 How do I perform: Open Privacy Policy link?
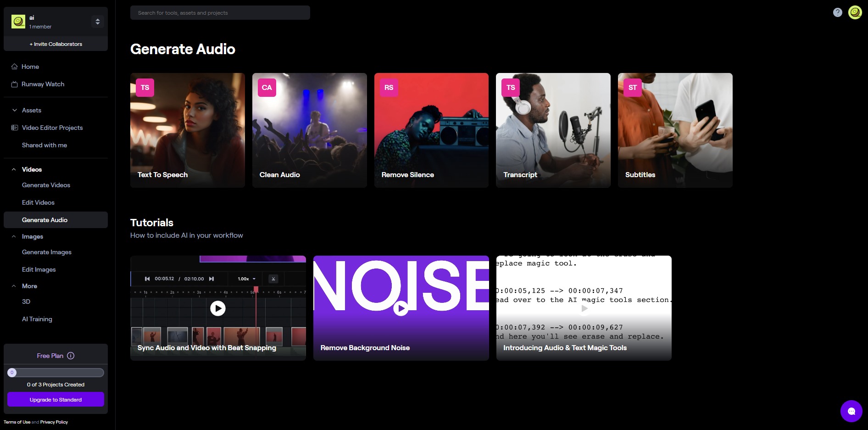click(54, 422)
